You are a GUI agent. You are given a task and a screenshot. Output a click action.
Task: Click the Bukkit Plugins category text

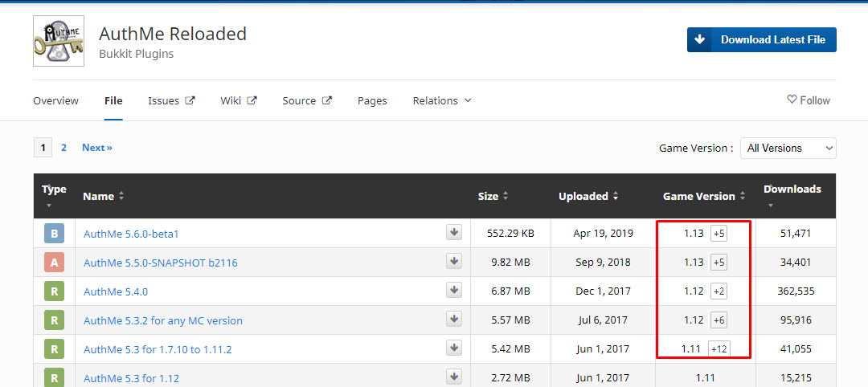click(136, 54)
